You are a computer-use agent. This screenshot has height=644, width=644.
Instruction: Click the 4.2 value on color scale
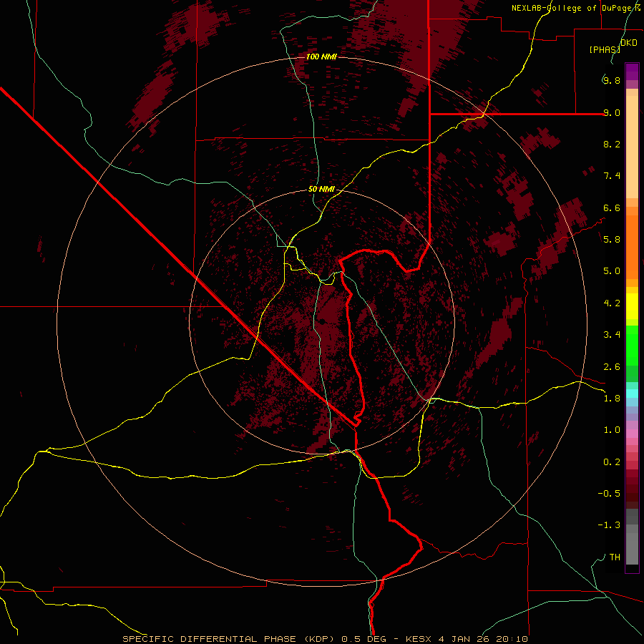pyautogui.click(x=611, y=303)
